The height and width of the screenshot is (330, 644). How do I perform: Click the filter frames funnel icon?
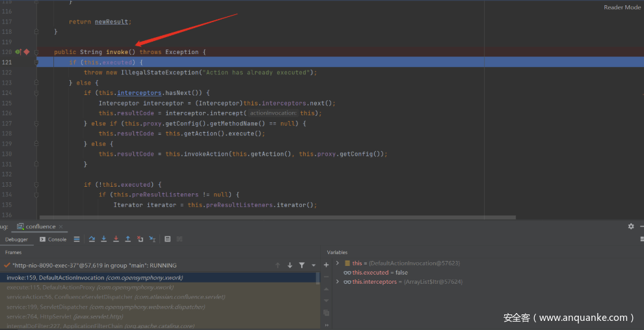(302, 266)
